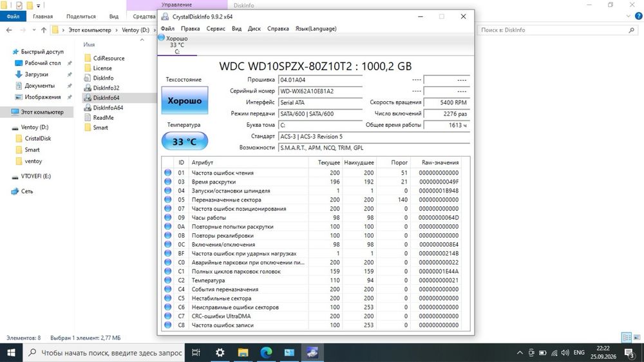
Task: Click the Общее время работы value 1613 ч
Action: 446,125
